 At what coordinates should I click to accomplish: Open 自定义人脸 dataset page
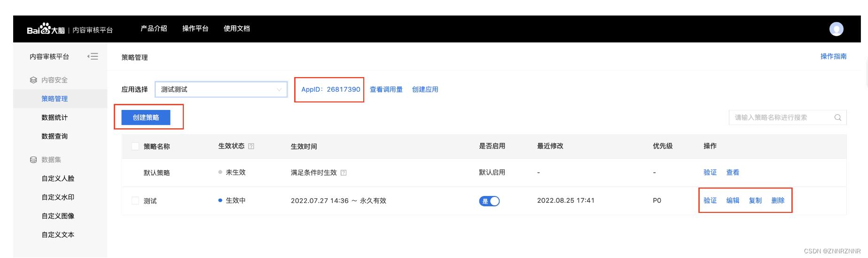[x=58, y=179]
